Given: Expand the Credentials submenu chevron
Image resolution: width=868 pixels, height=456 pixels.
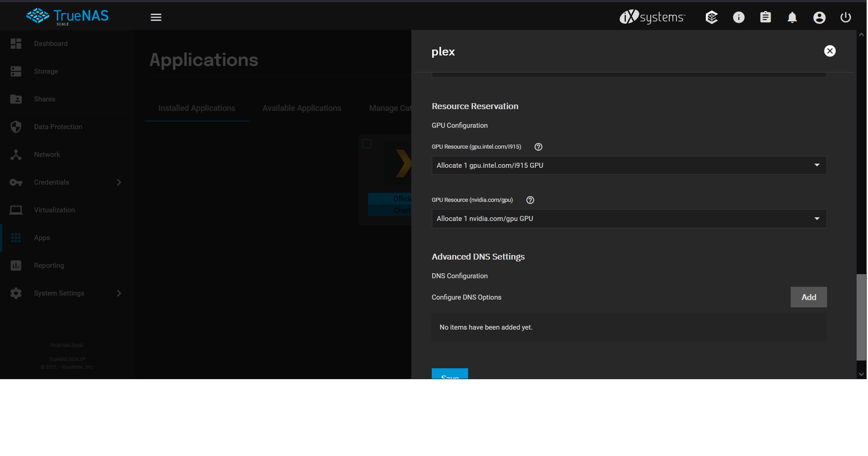Looking at the screenshot, I should [x=119, y=182].
